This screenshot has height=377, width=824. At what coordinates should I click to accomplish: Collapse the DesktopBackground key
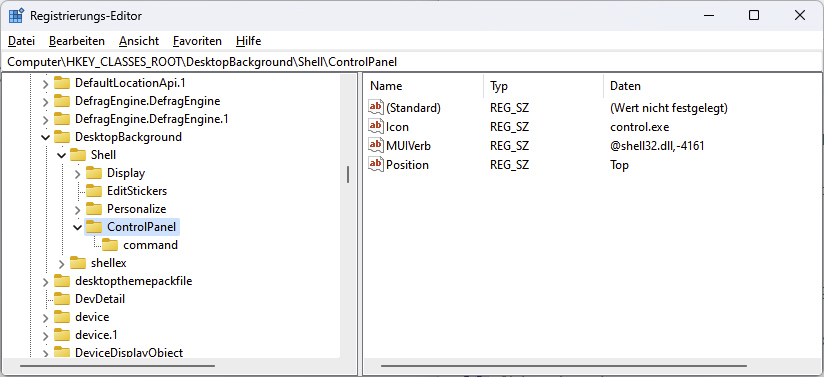[46, 137]
